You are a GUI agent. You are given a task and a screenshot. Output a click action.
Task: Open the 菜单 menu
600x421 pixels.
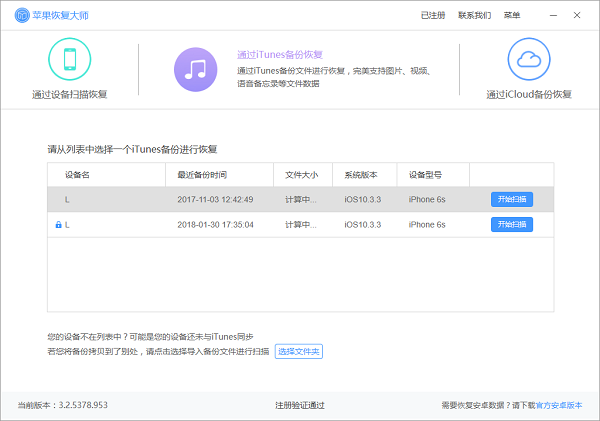tap(512, 16)
